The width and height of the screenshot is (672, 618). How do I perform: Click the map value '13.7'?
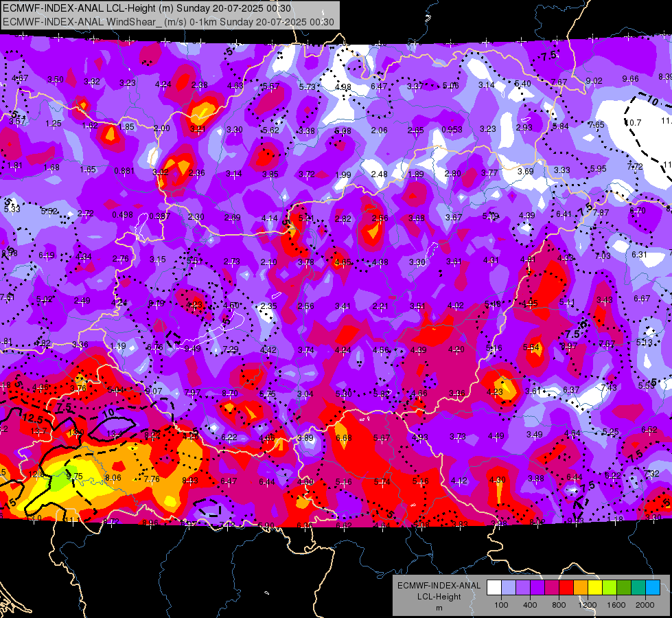38,431
